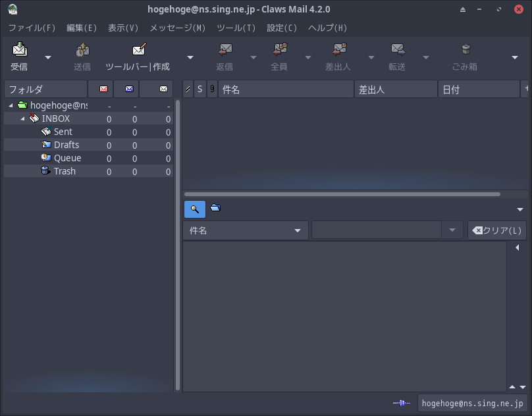Viewport: 532px width, 416px height.
Task: Open the 差出人 dropdown arrow
Action: click(371, 57)
